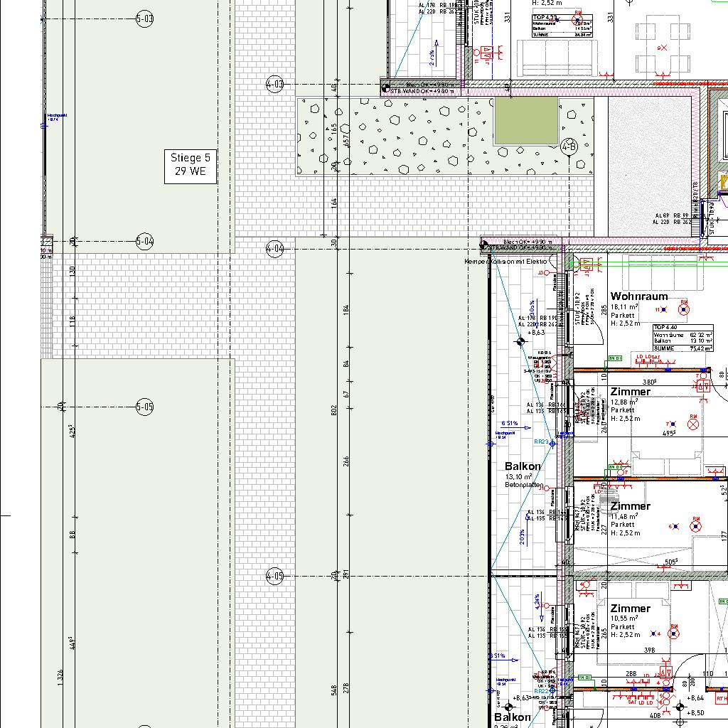This screenshot has width=728, height=728.
Task: Click the green planting rectangle in gravel bed
Action: click(526, 121)
